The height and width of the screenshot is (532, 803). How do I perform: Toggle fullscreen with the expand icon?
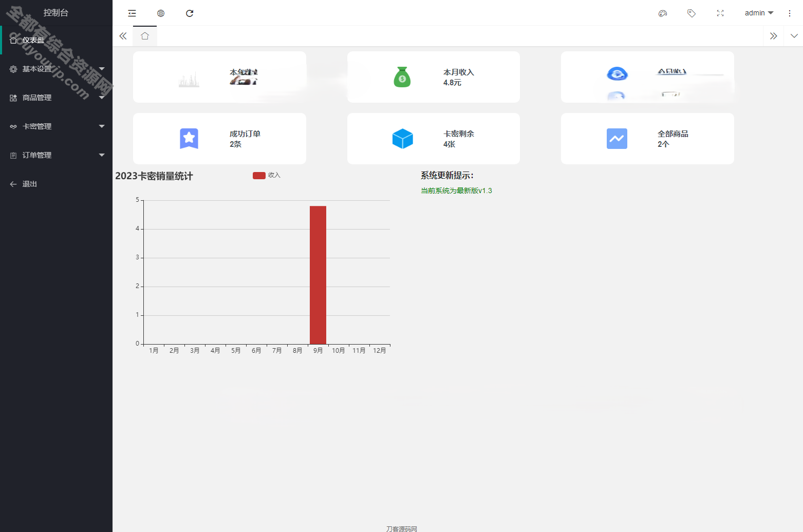tap(720, 13)
